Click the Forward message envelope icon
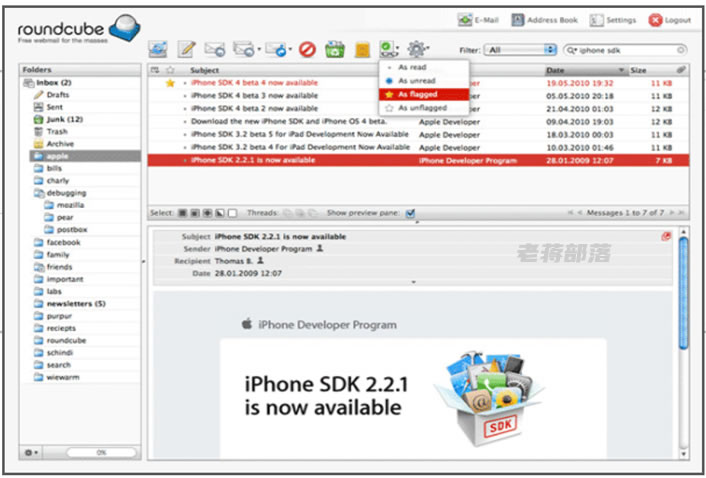 pos(276,49)
